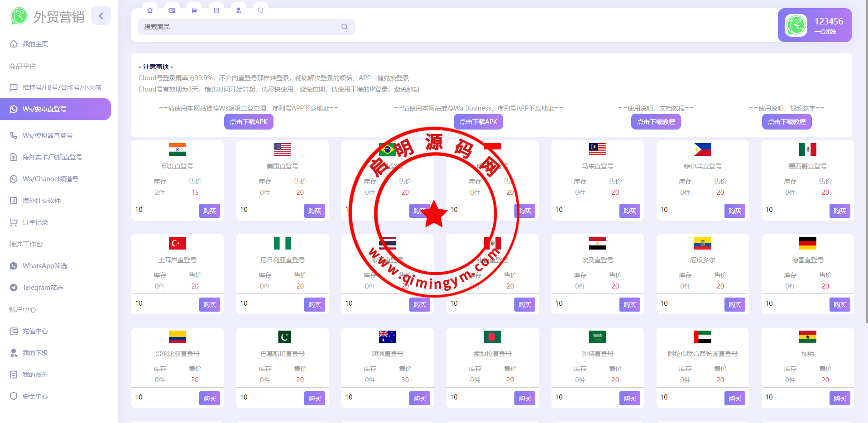Open the wallet icon in top toolbar
868x423 pixels.
click(172, 10)
